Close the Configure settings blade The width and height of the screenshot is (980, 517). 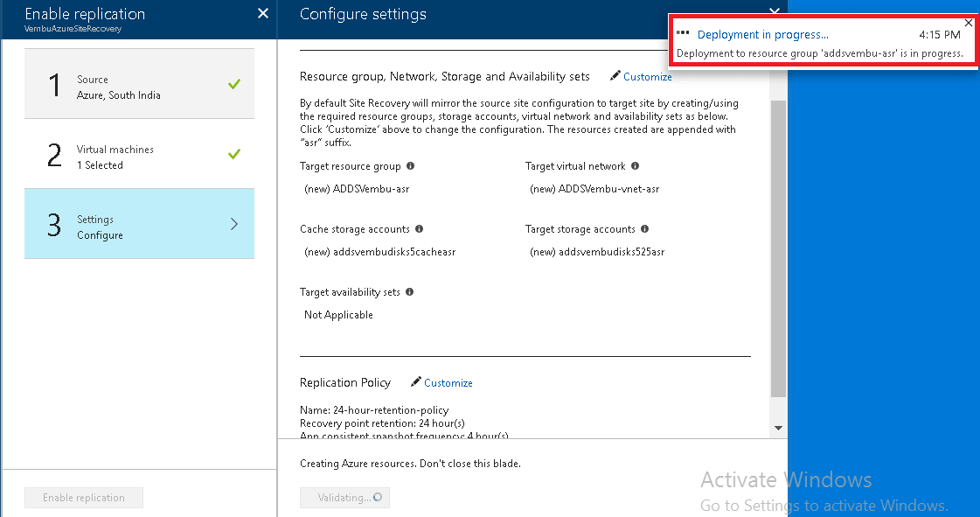[775, 10]
